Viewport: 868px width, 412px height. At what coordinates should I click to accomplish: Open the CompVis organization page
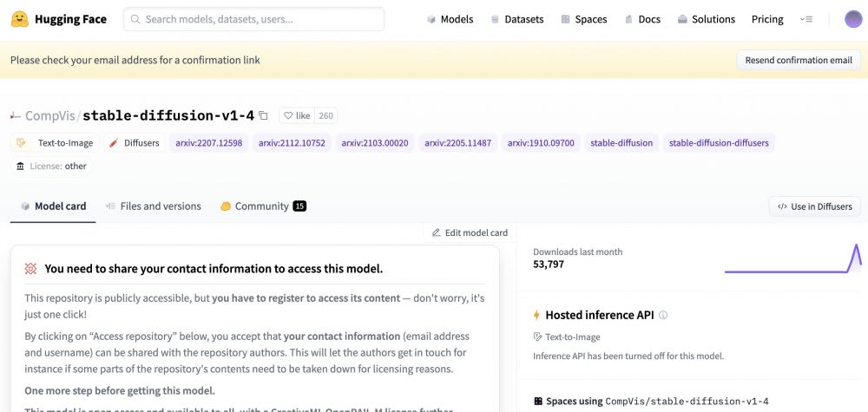pyautogui.click(x=49, y=115)
